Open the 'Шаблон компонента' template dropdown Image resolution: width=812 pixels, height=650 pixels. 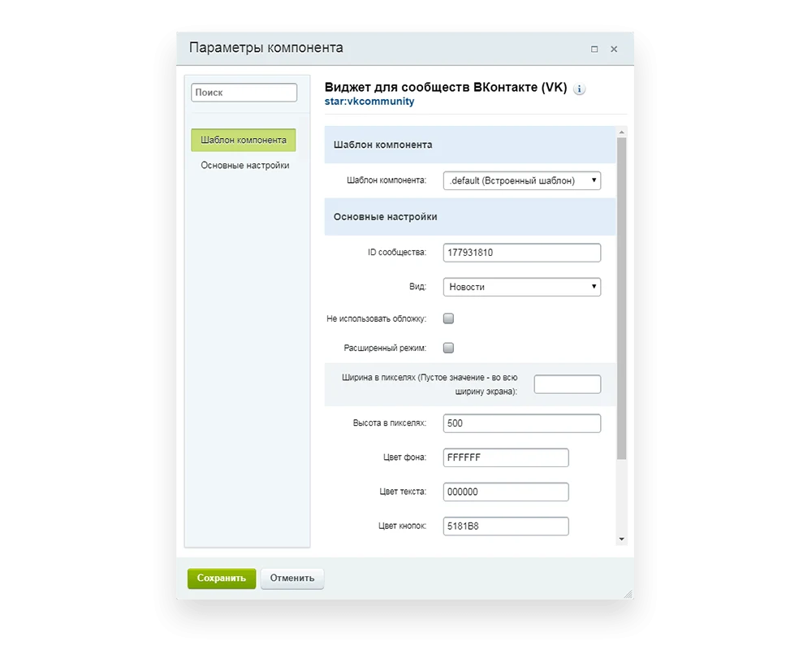(522, 180)
